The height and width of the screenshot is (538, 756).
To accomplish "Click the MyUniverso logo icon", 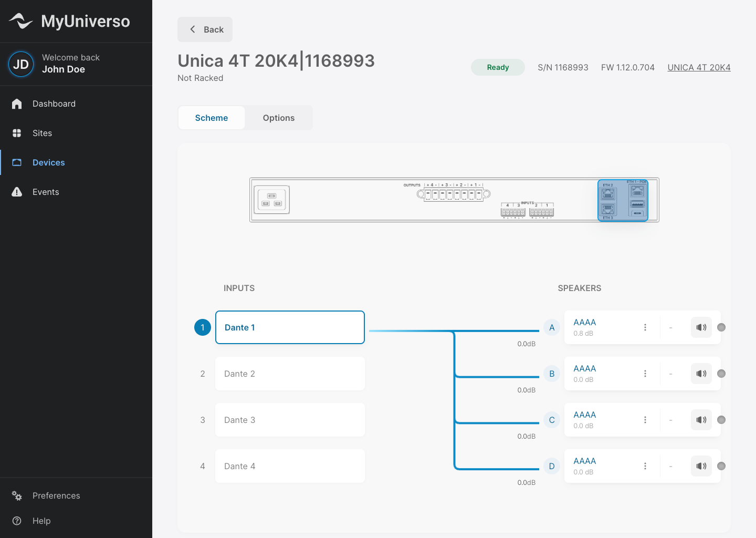I will click(21, 21).
